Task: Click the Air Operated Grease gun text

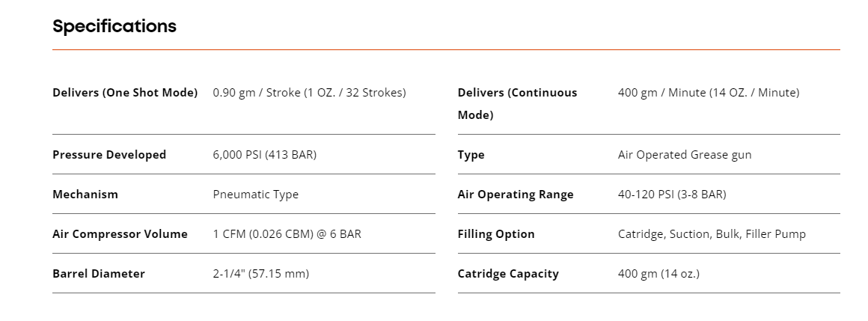Action: [685, 155]
